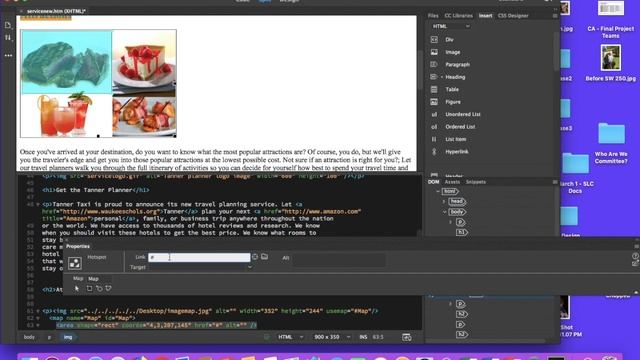This screenshot has width=640, height=360.
Task: Switch to the CC Libraries tab
Action: [x=458, y=16]
